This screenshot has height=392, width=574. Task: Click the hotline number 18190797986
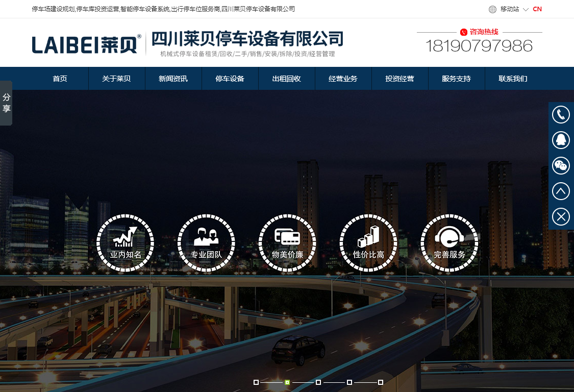coord(479,46)
